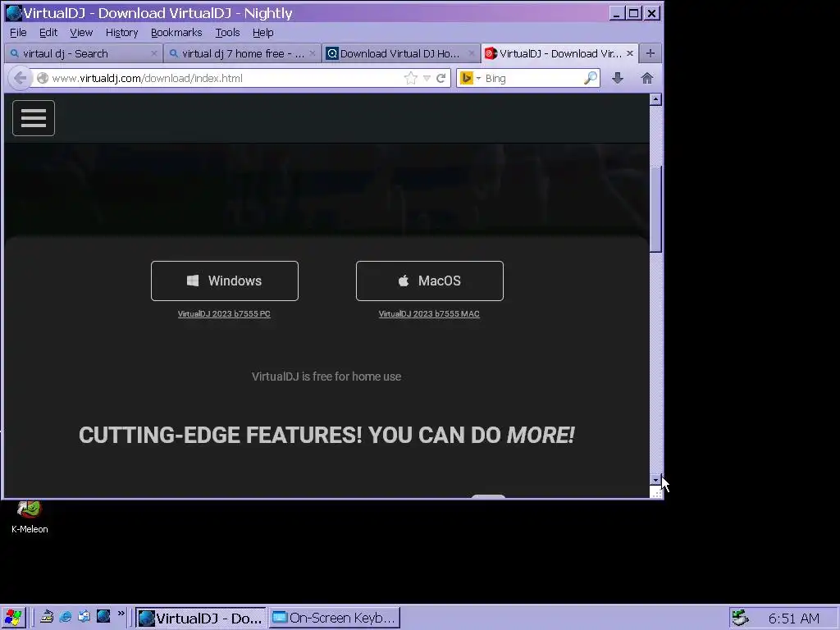Select the On-Screen Keyboard taskbar button
Screen dimensions: 840x630
335,618
